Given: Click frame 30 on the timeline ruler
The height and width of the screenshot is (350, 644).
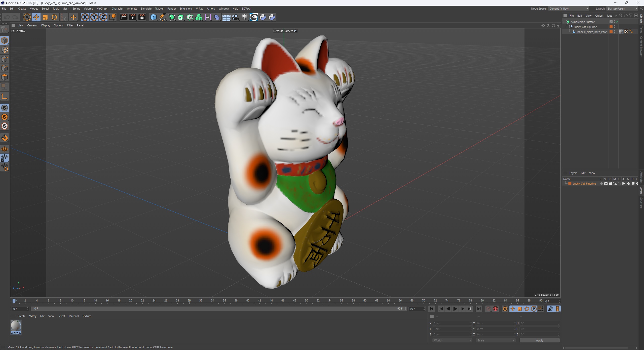Looking at the screenshot, I should click(189, 301).
